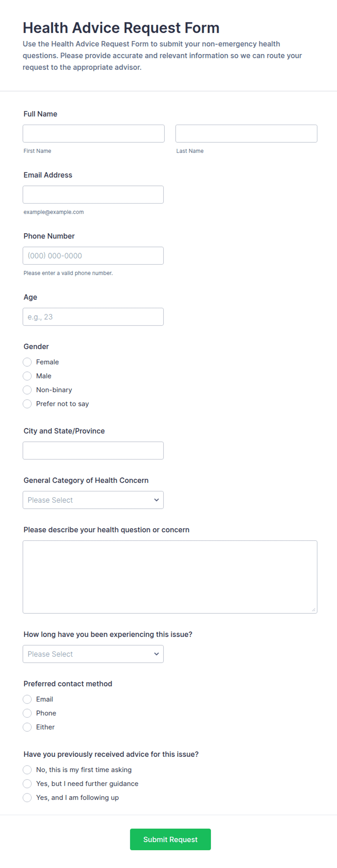Focus the Email Address text box
This screenshot has width=337, height=868.
point(93,195)
